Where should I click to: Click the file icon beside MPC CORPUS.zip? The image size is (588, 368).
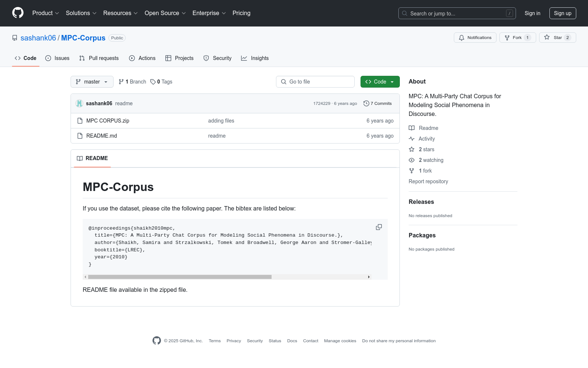(80, 121)
